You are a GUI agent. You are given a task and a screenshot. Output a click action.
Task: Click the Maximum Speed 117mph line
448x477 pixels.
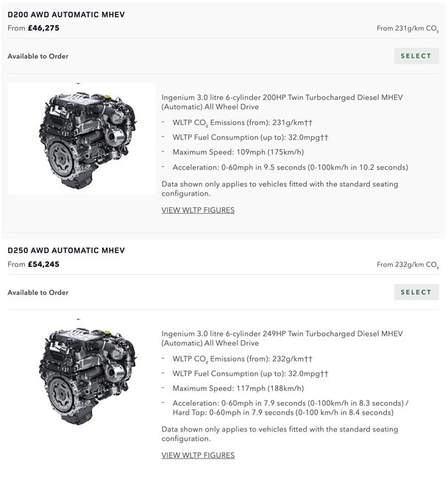[238, 388]
